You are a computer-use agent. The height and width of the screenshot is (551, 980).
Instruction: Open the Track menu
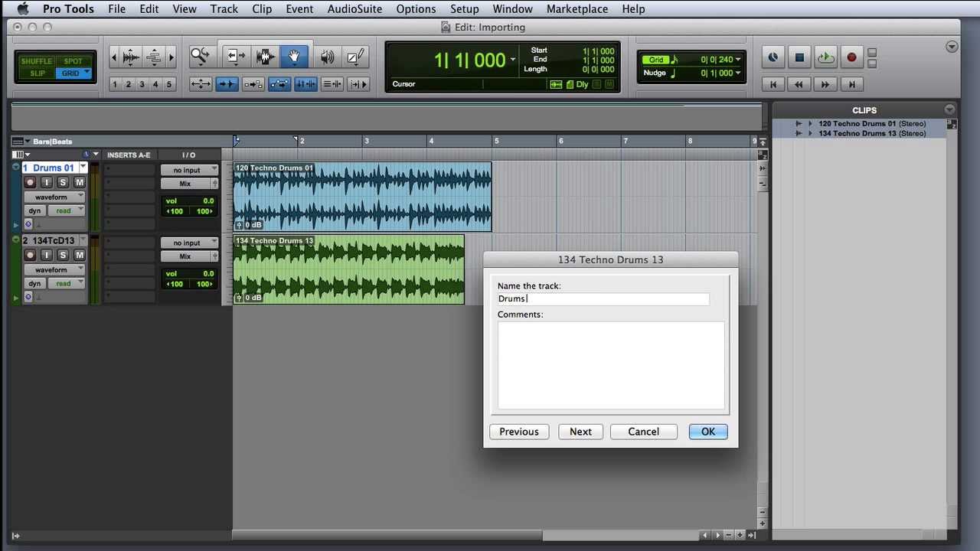[x=224, y=9]
